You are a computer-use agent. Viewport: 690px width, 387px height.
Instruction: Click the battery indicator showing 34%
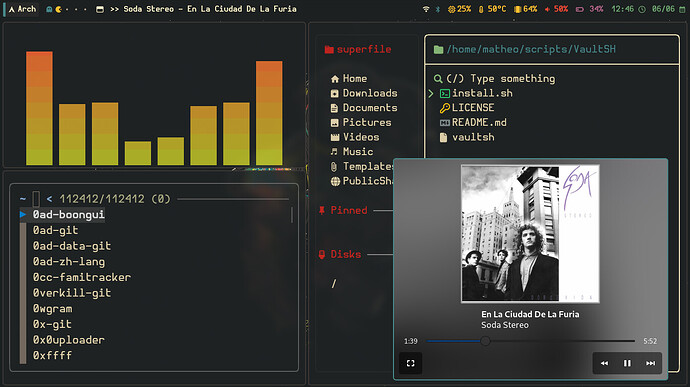point(590,9)
